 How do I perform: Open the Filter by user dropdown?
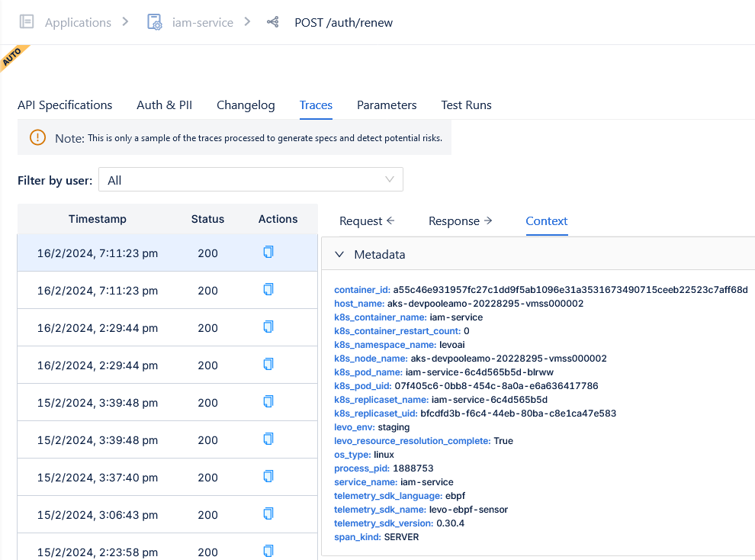click(251, 179)
